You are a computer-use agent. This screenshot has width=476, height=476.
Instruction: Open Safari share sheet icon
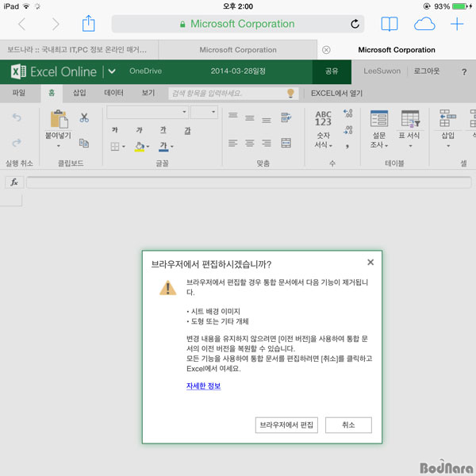[88, 23]
